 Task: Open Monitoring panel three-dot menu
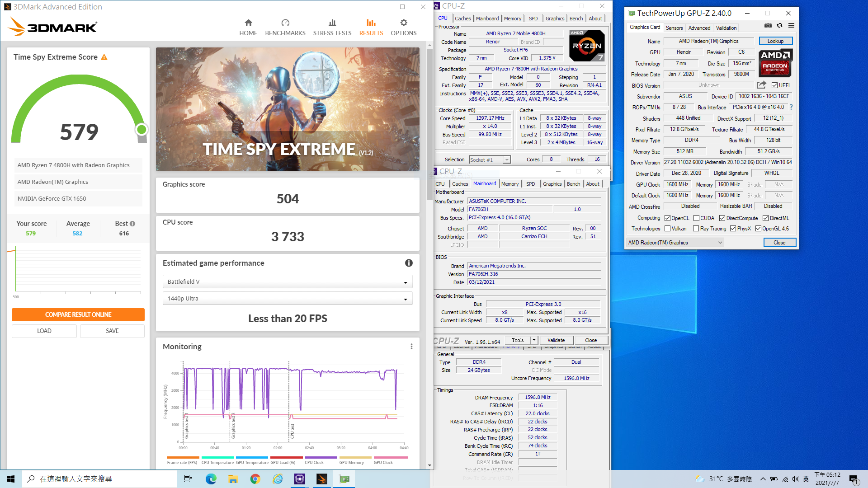click(x=411, y=347)
